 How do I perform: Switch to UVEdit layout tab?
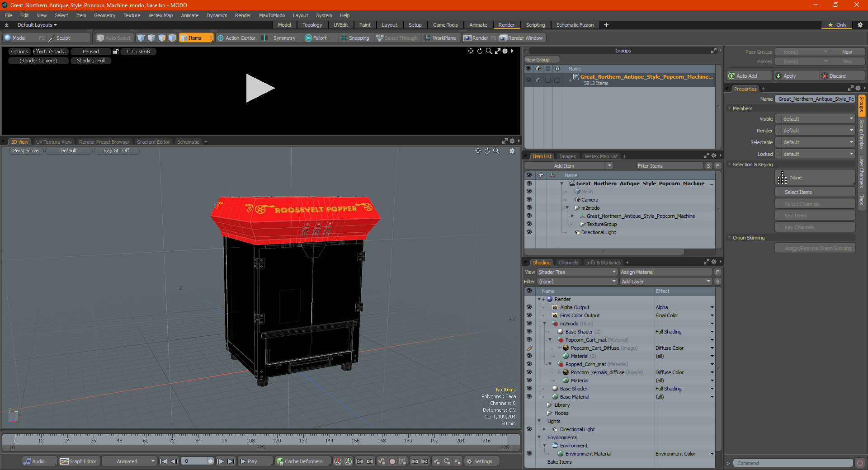tap(340, 25)
